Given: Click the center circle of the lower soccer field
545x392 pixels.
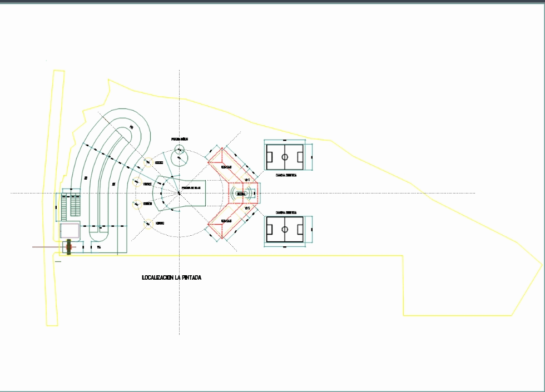Looking at the screenshot, I should (285, 229).
